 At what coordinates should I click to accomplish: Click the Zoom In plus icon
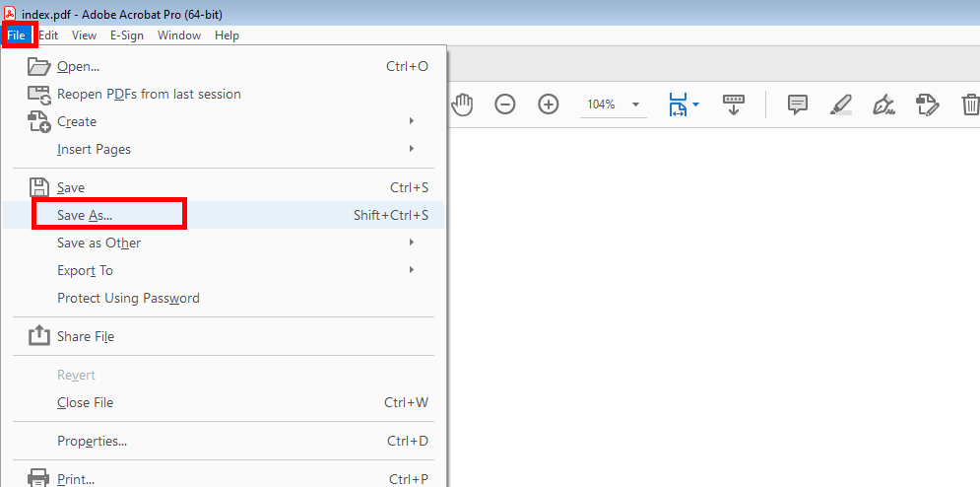(x=549, y=104)
